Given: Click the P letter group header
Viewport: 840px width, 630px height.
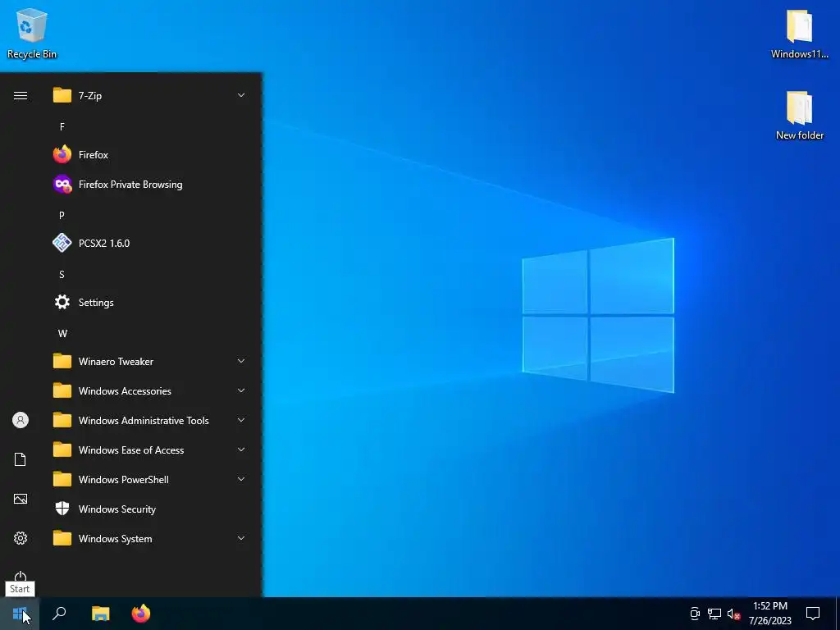Looking at the screenshot, I should click(62, 216).
